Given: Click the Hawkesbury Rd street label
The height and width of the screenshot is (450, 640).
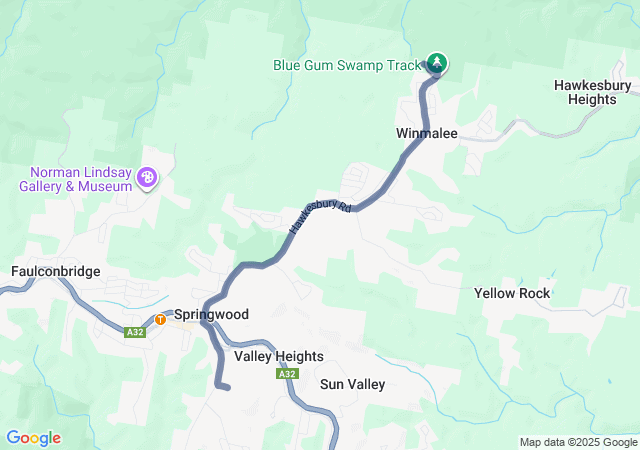Looking at the screenshot, I should [x=320, y=215].
